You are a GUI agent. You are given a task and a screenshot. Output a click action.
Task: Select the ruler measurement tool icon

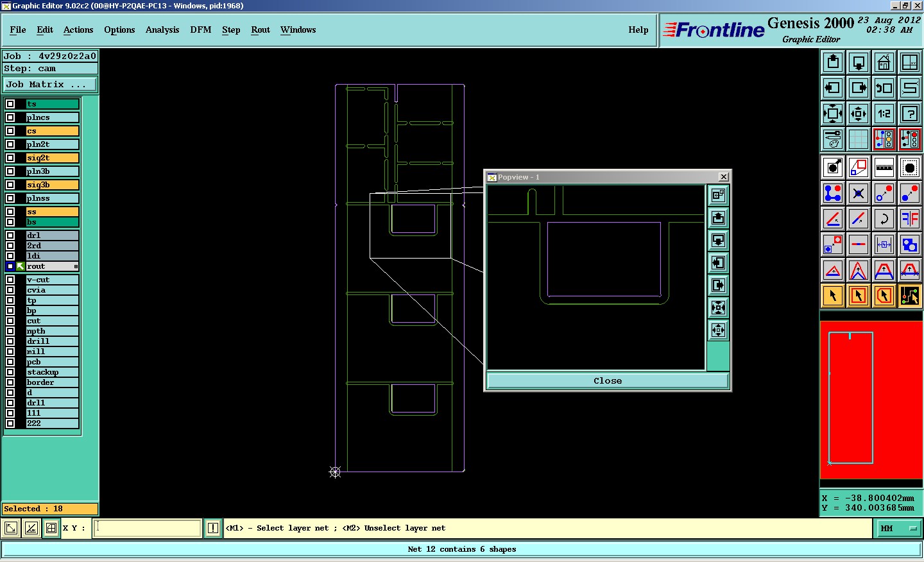click(x=884, y=167)
